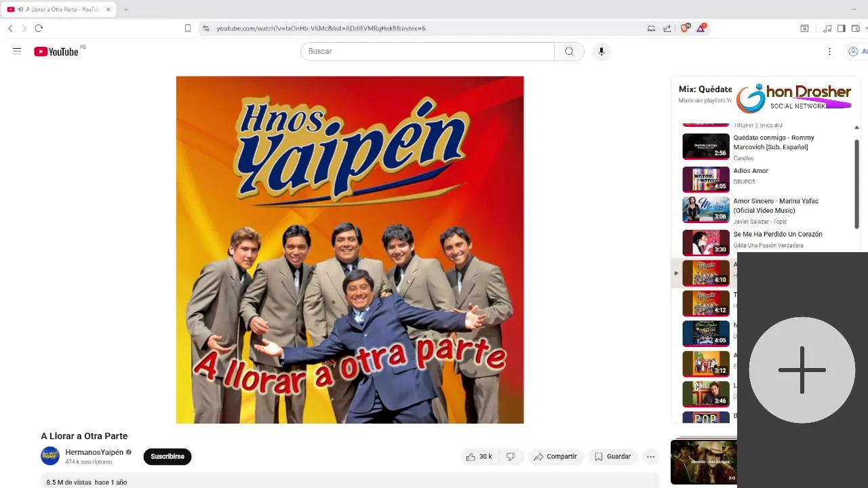Open Adiós Amor thumbnail showing 4:05
Image resolution: width=868 pixels, height=488 pixels.
tap(706, 180)
